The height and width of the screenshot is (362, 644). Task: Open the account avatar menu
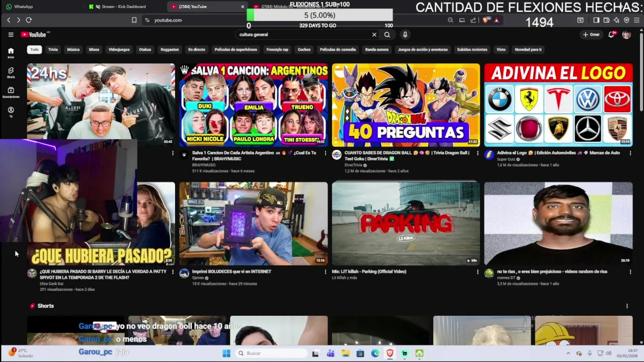tap(626, 35)
